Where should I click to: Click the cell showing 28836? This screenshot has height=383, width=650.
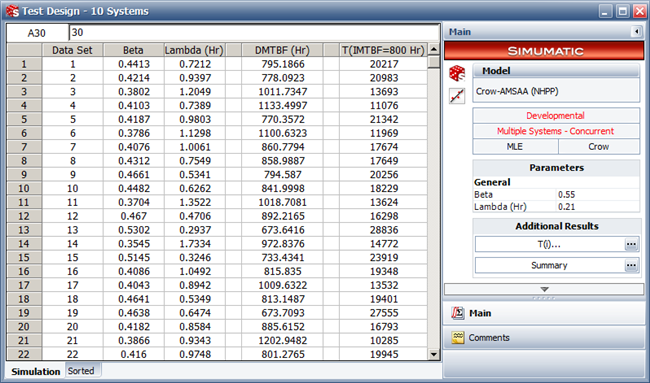pos(383,230)
